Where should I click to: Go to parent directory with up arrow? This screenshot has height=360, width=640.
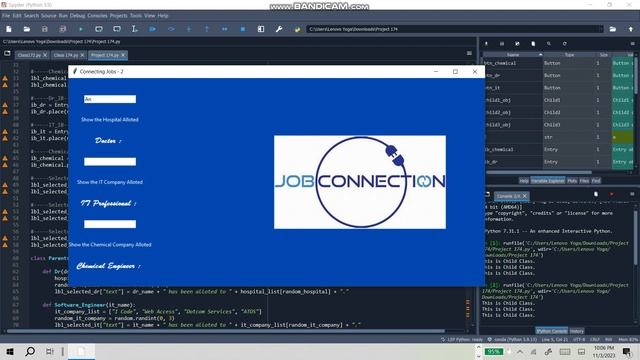(631, 29)
